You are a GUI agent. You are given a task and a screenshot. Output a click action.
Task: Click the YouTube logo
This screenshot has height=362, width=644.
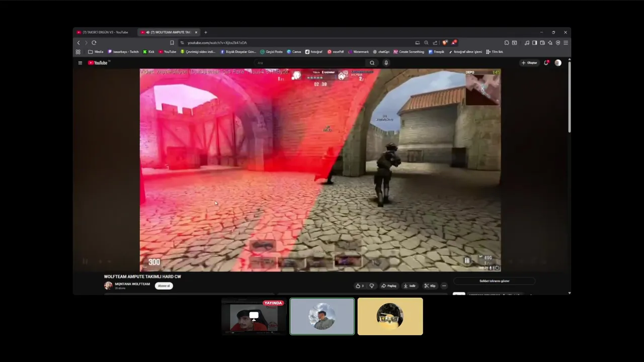[99, 63]
